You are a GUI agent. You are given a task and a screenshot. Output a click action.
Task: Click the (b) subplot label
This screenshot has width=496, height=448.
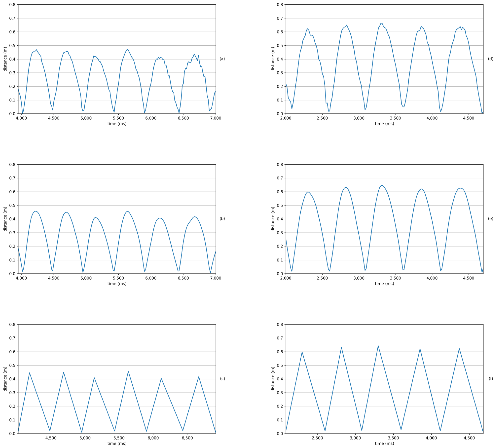click(x=222, y=219)
